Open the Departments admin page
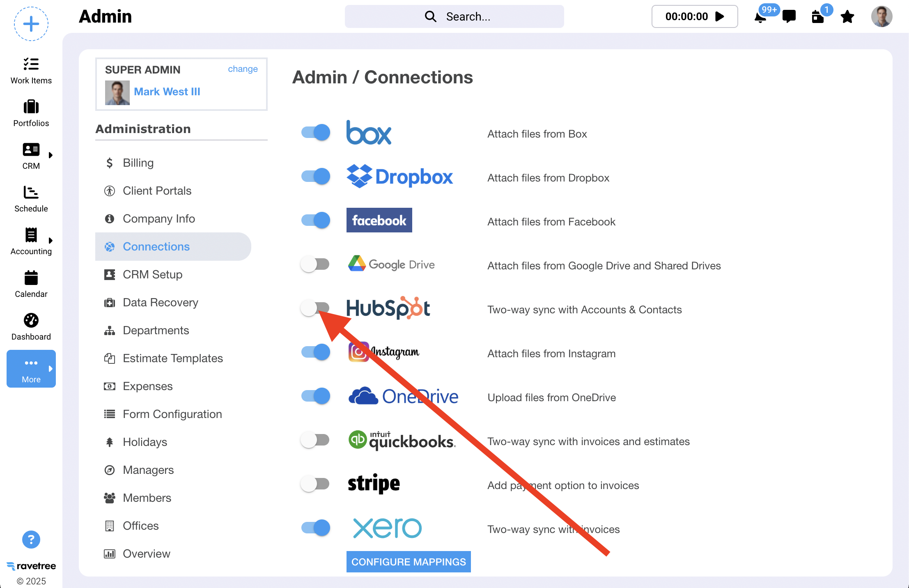The width and height of the screenshot is (909, 588). 156,331
